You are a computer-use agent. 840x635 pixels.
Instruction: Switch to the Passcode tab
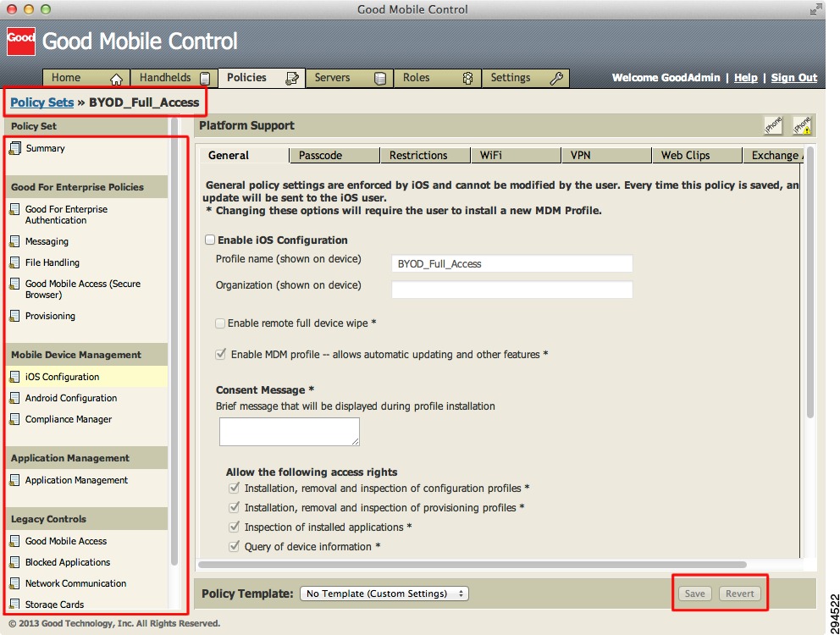point(334,156)
